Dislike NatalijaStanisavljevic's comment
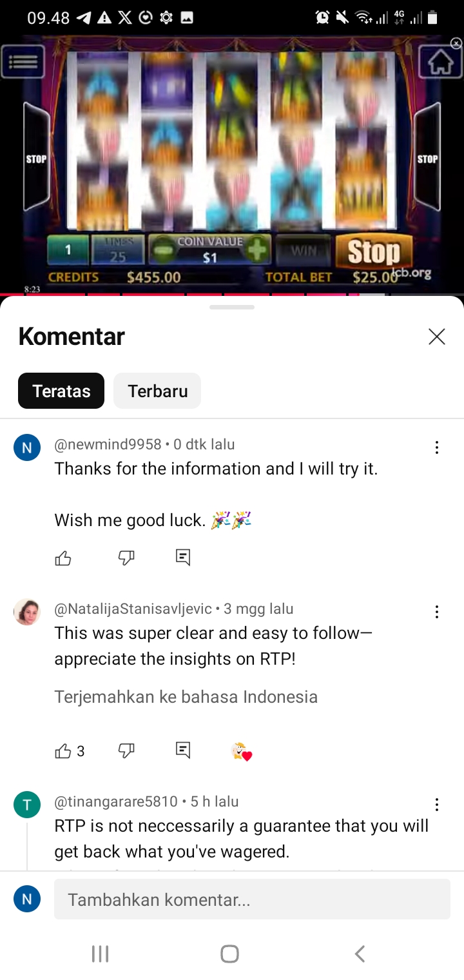464x980 pixels. coord(126,750)
